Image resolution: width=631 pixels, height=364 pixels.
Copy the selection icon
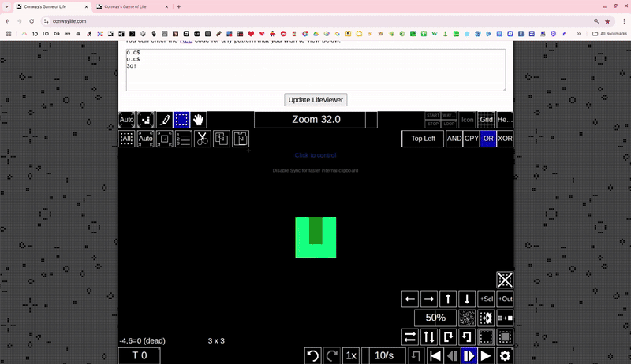[222, 139]
